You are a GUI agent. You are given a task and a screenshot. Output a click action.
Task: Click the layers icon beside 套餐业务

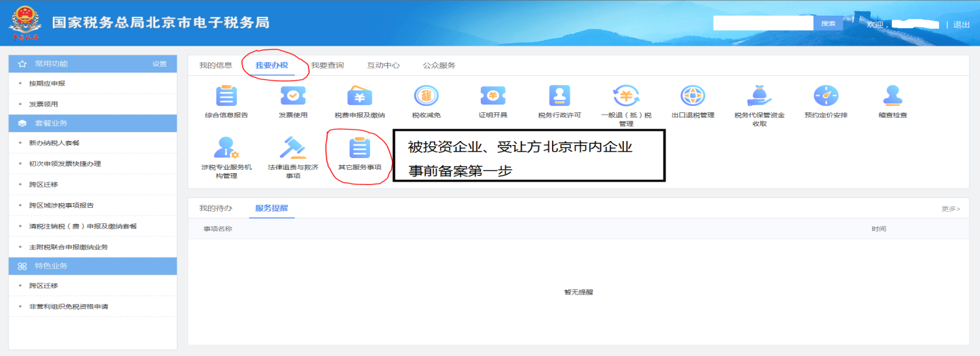click(x=22, y=123)
